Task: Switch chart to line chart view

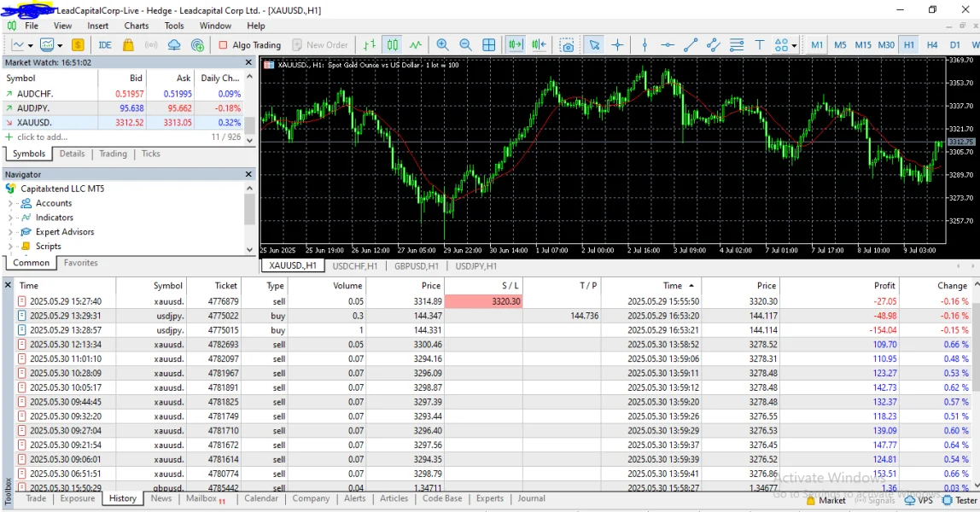Action: point(415,45)
